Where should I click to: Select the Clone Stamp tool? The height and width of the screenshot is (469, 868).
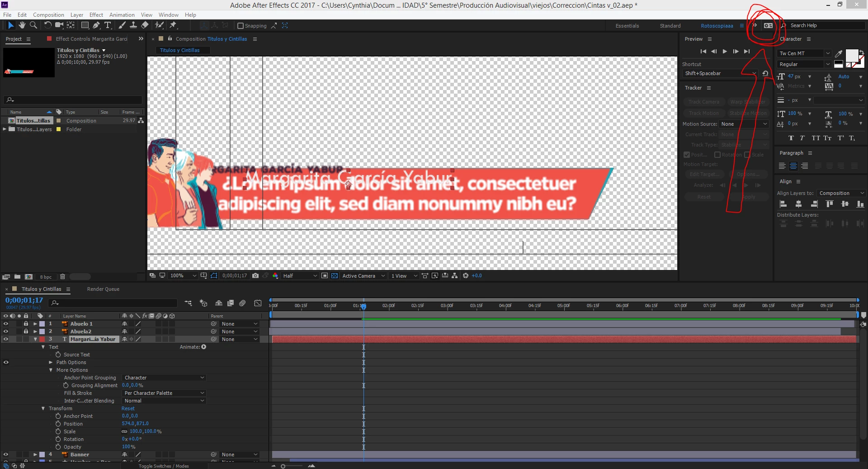pos(133,25)
